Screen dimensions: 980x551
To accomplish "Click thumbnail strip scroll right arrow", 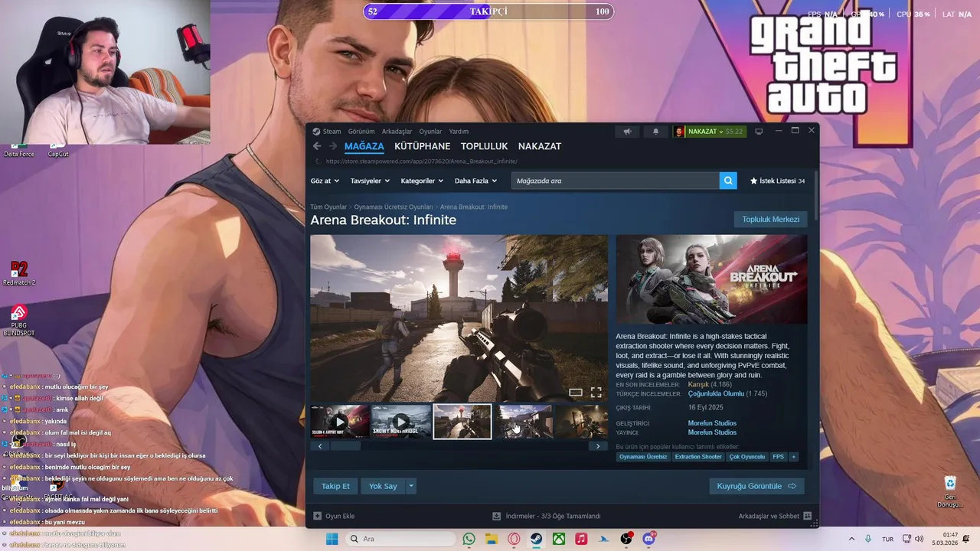I will tap(598, 446).
